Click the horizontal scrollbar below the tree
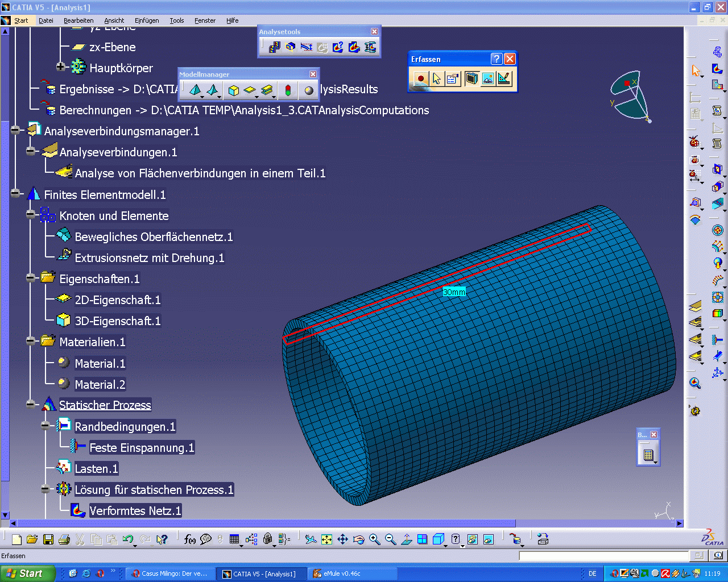The image size is (728, 582). coord(266,523)
